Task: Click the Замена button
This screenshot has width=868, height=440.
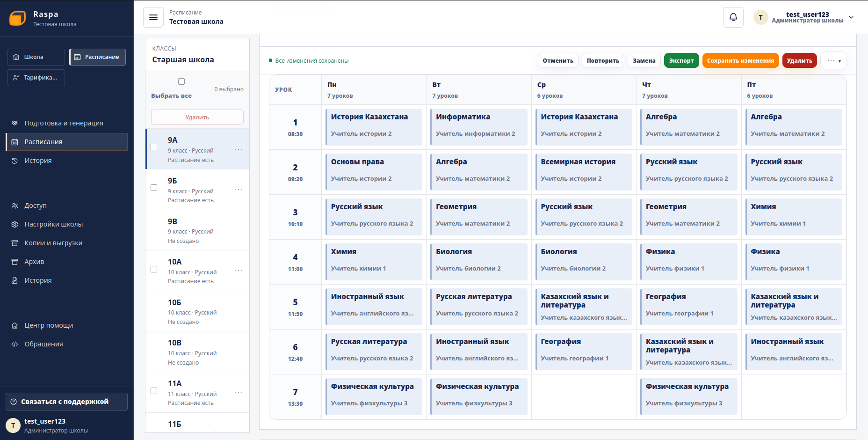Action: coord(644,60)
